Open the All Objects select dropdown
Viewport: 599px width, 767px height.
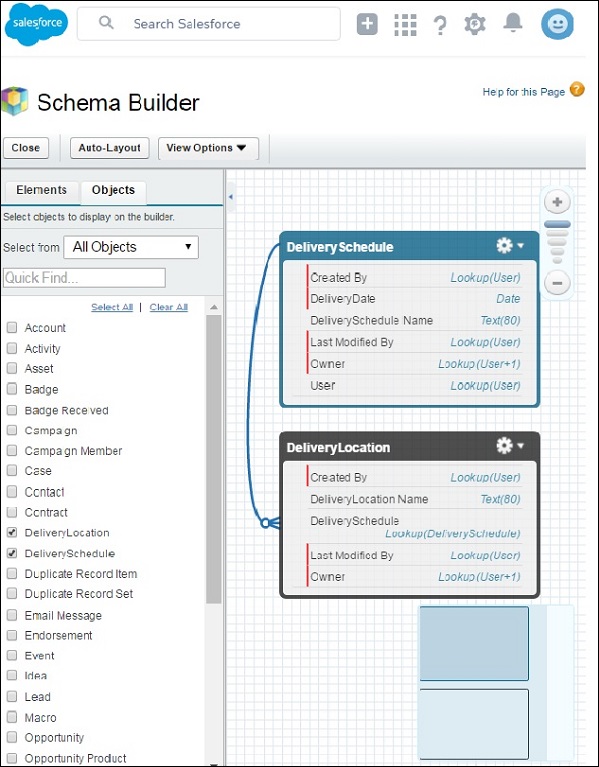pyautogui.click(x=131, y=247)
